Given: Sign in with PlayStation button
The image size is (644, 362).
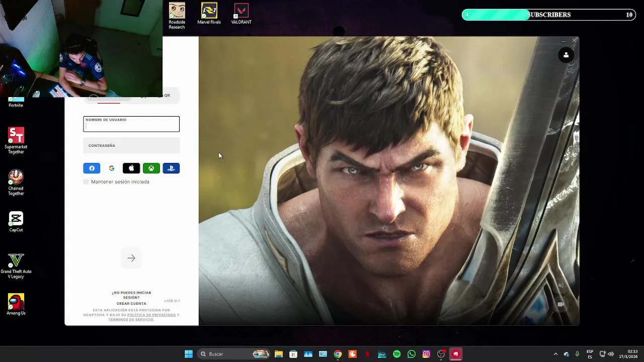Looking at the screenshot, I should (171, 168).
